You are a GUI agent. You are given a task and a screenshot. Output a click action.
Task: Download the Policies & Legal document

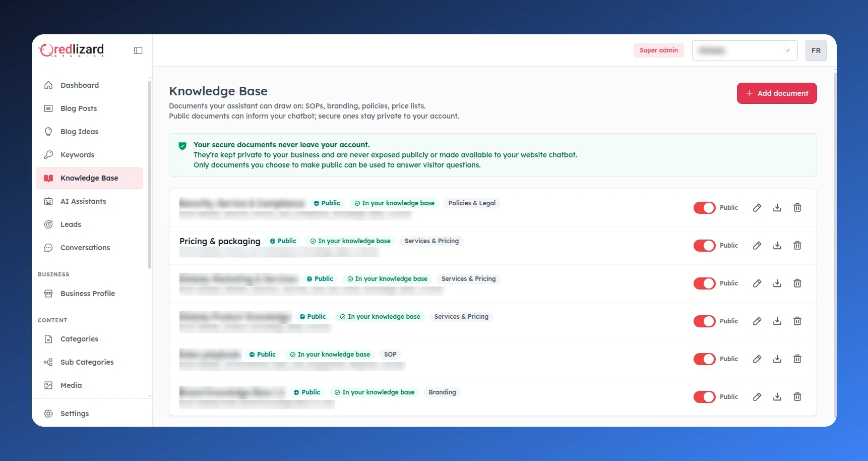(x=777, y=208)
